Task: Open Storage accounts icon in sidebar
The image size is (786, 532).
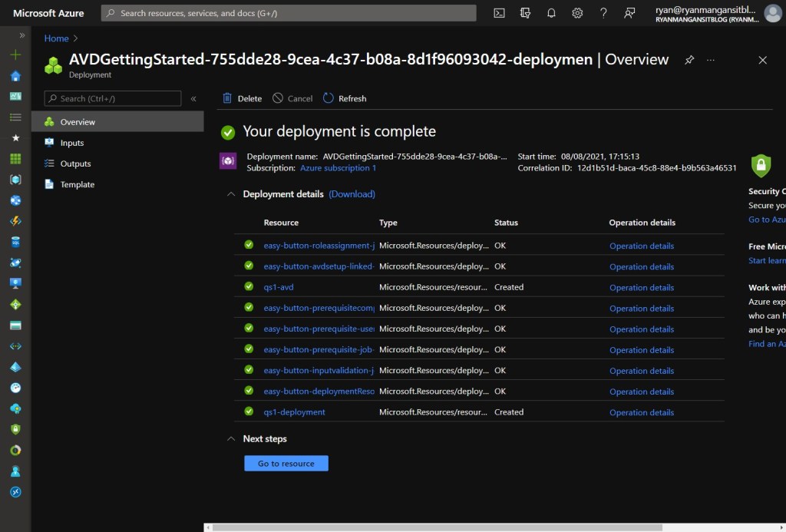Action: point(15,325)
